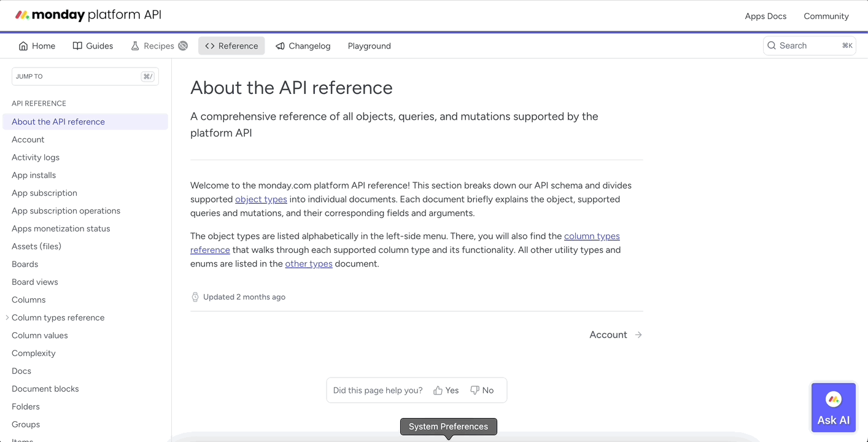868x442 pixels.
Task: Open the Recipes tab
Action: point(159,46)
